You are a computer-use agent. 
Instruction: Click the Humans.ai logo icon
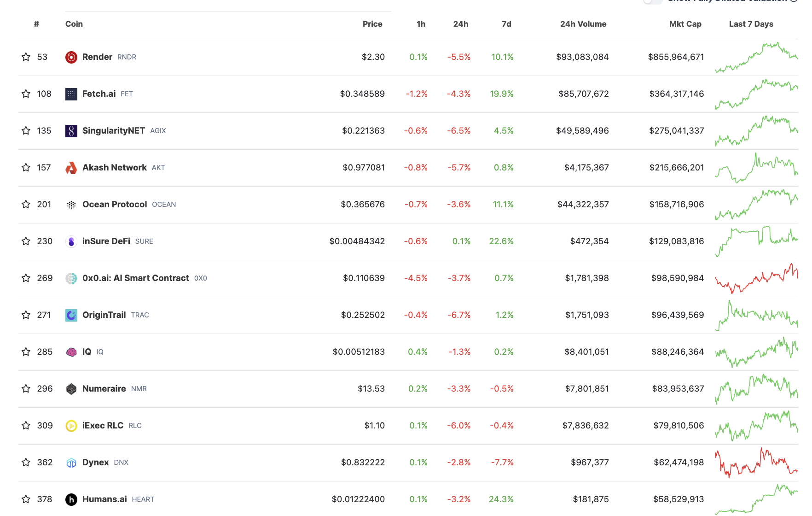coord(71,499)
